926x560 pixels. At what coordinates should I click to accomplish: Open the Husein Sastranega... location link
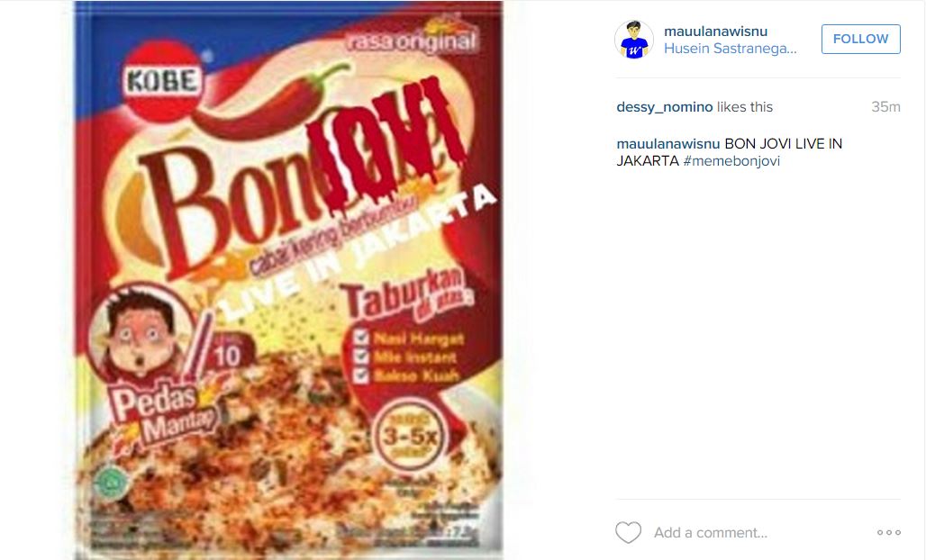[730, 49]
